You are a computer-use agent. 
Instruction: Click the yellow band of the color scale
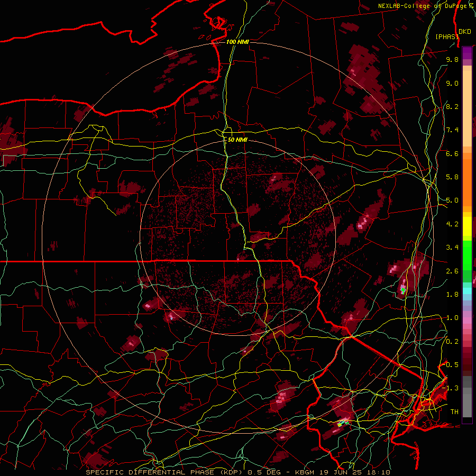(467, 226)
